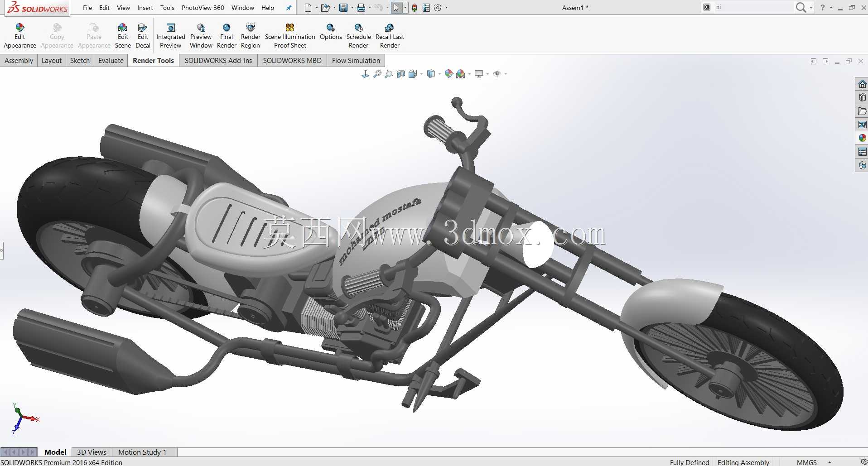Save the assembly with the Save icon
Viewport: 868px width, 466px height.
[x=343, y=8]
